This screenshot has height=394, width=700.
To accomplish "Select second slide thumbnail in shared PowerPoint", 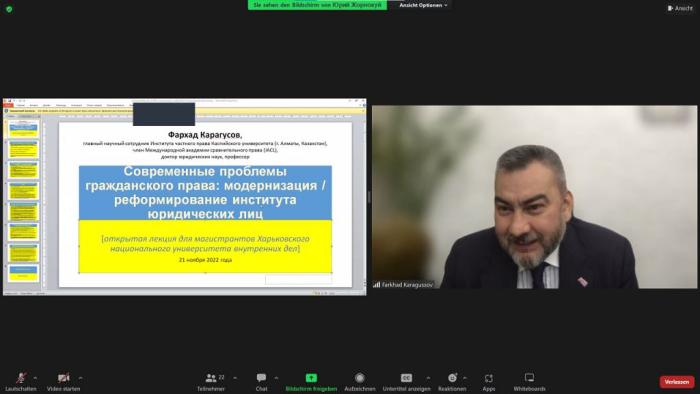I will [x=24, y=149].
